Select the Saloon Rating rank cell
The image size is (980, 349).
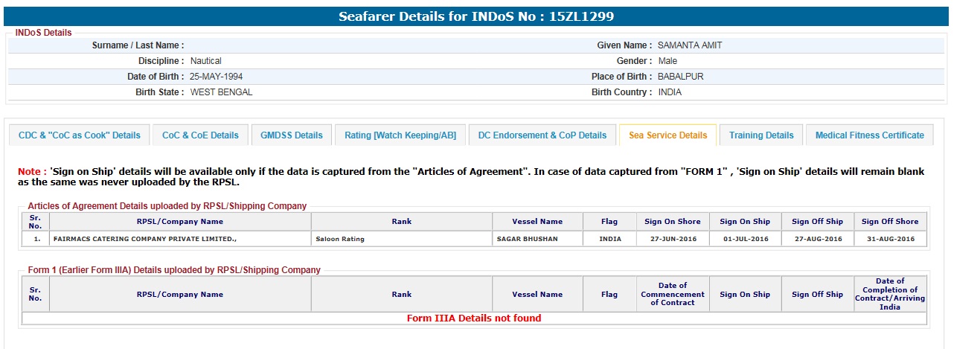[x=340, y=239]
